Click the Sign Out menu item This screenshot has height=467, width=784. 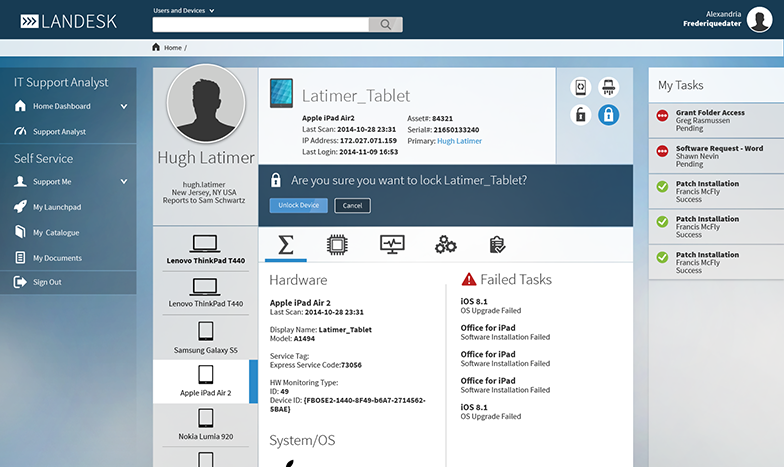(47, 282)
